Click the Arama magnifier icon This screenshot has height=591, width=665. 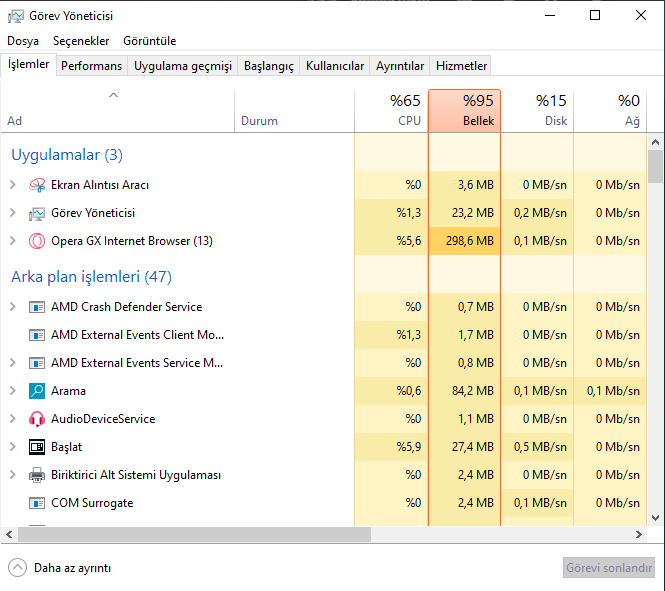click(37, 391)
